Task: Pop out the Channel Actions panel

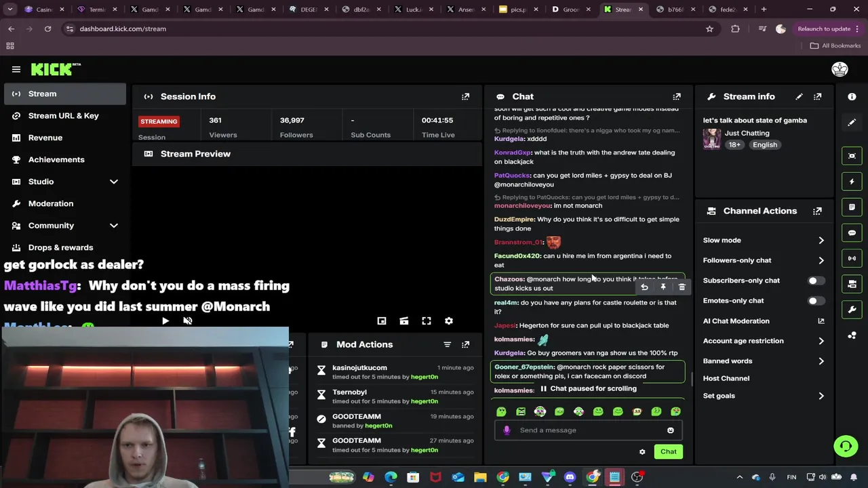Action: coord(817,211)
